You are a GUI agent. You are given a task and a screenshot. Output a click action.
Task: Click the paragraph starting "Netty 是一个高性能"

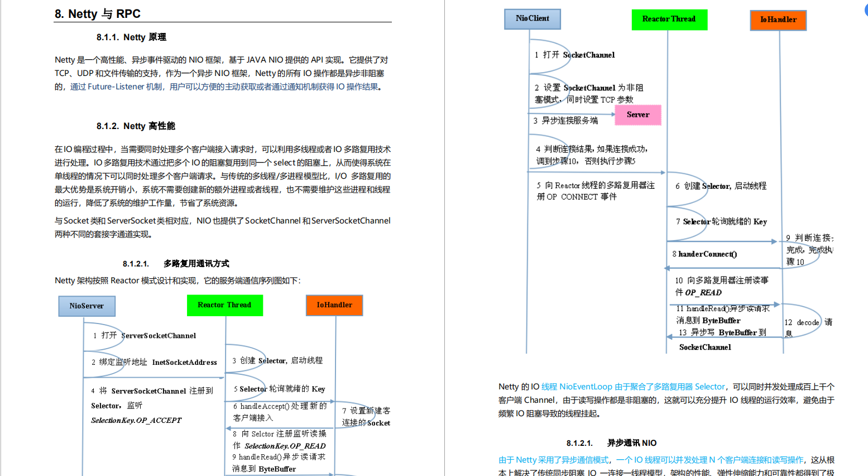pos(222,73)
